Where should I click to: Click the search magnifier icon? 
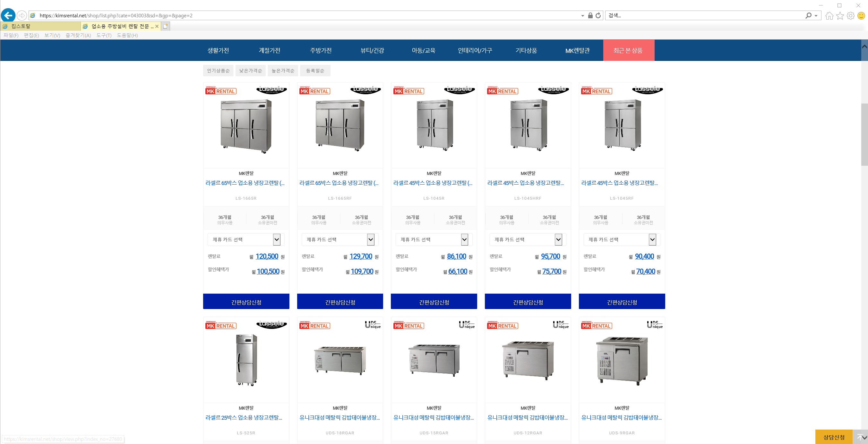tap(808, 15)
